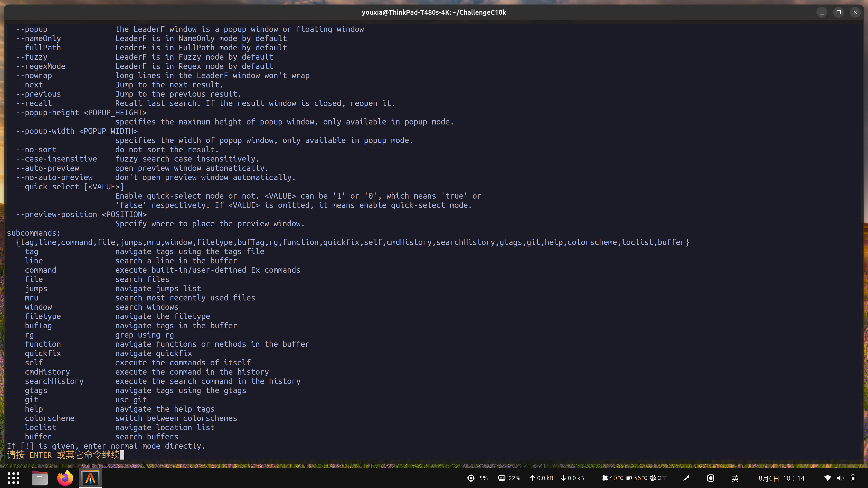Open the Files manager from the taskbar

pyautogui.click(x=39, y=478)
